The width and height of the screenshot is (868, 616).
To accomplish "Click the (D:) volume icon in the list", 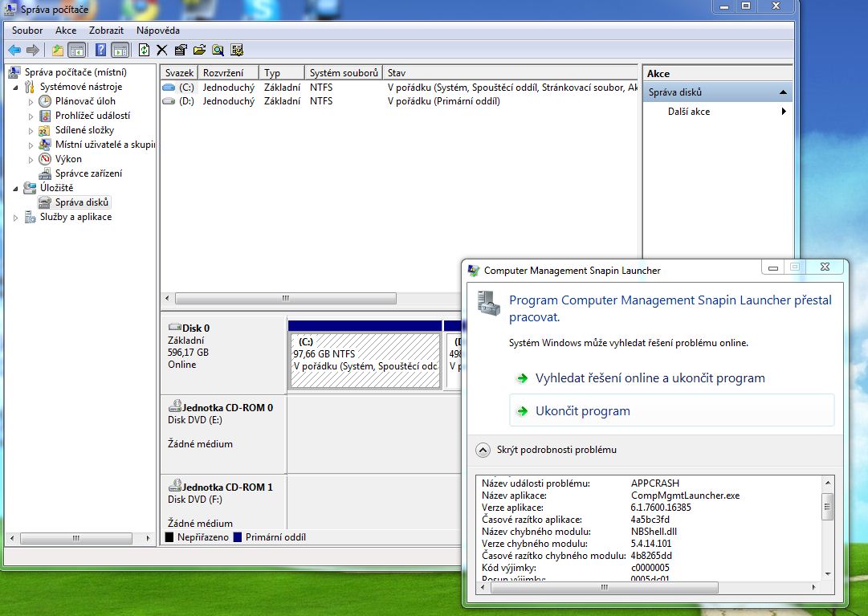I will click(x=169, y=101).
